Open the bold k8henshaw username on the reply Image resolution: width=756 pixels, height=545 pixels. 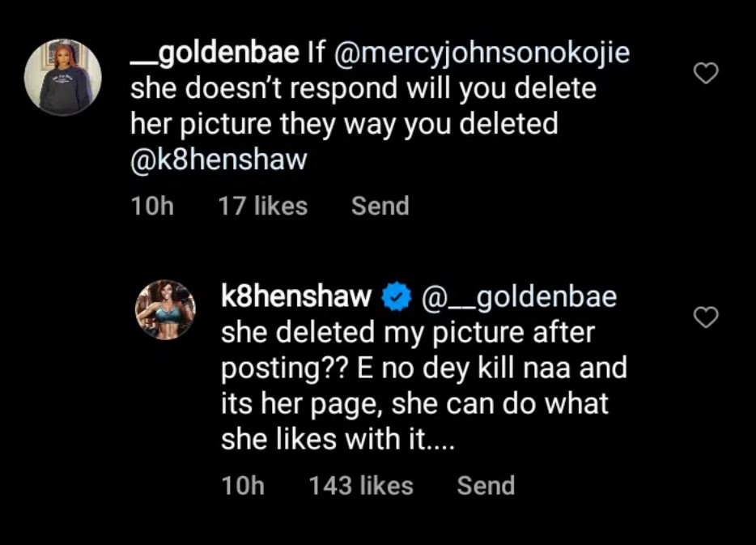tap(295, 297)
